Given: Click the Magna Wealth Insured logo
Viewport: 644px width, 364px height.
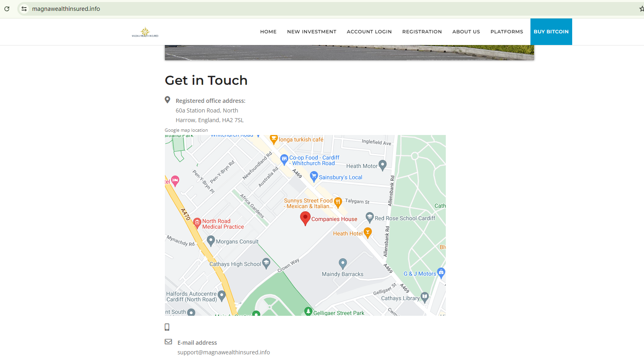Looking at the screenshot, I should click(145, 32).
